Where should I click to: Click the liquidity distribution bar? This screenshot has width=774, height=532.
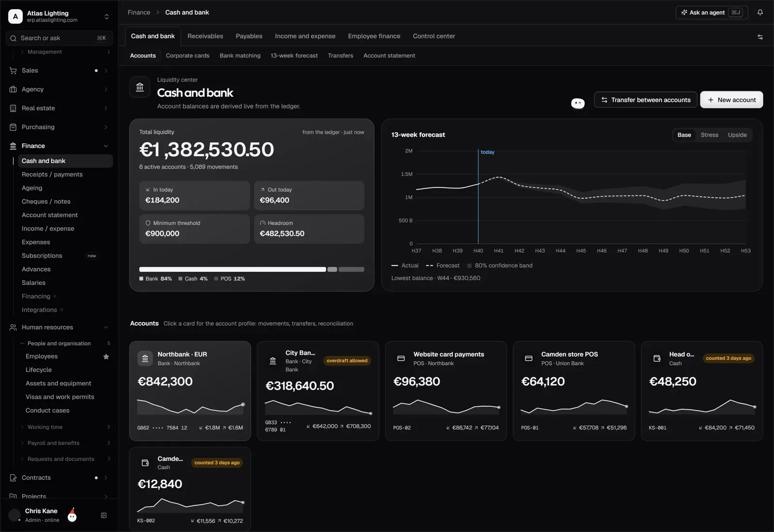click(x=252, y=269)
